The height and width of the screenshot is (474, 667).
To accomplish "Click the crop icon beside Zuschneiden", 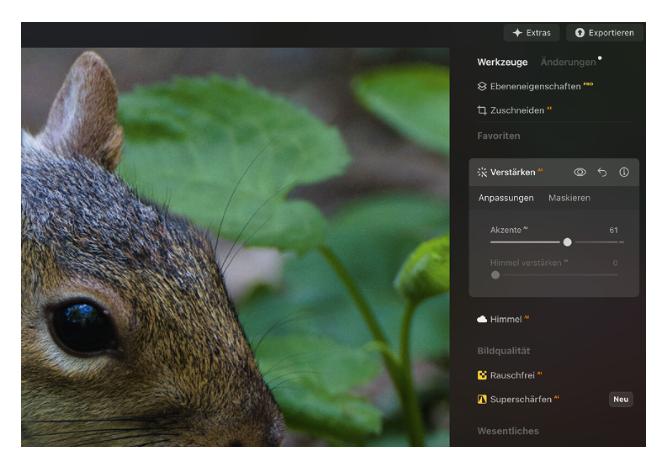I will click(482, 111).
